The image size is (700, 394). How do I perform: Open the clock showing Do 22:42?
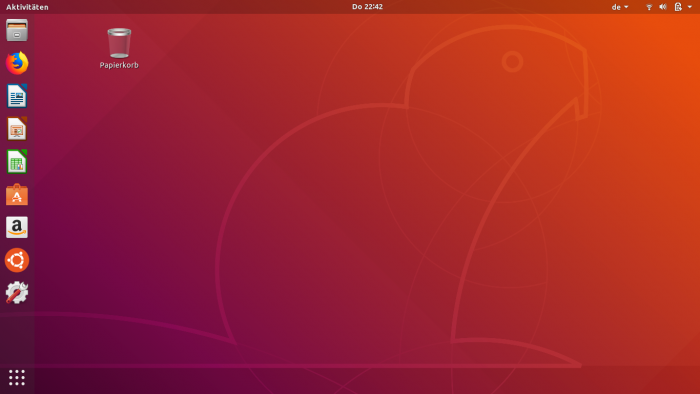(367, 7)
